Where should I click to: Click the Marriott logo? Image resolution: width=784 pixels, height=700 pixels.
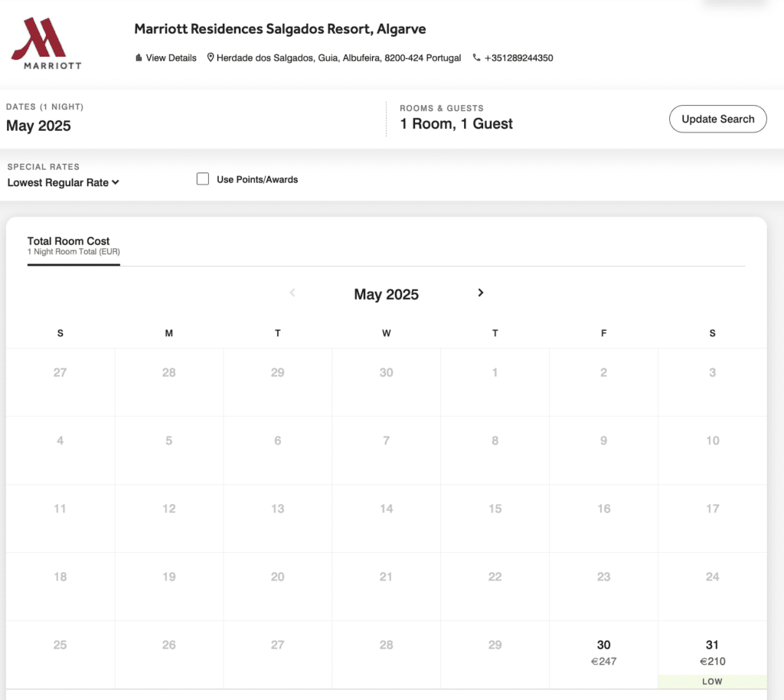click(x=46, y=44)
